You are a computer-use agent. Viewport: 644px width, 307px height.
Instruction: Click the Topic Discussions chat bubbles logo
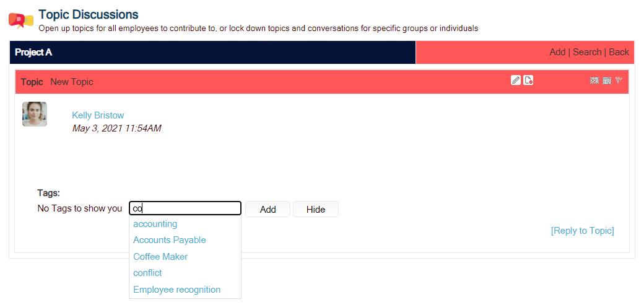[x=20, y=20]
